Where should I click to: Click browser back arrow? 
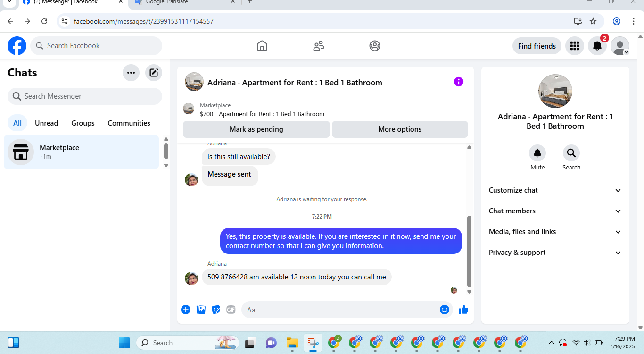[x=10, y=21]
